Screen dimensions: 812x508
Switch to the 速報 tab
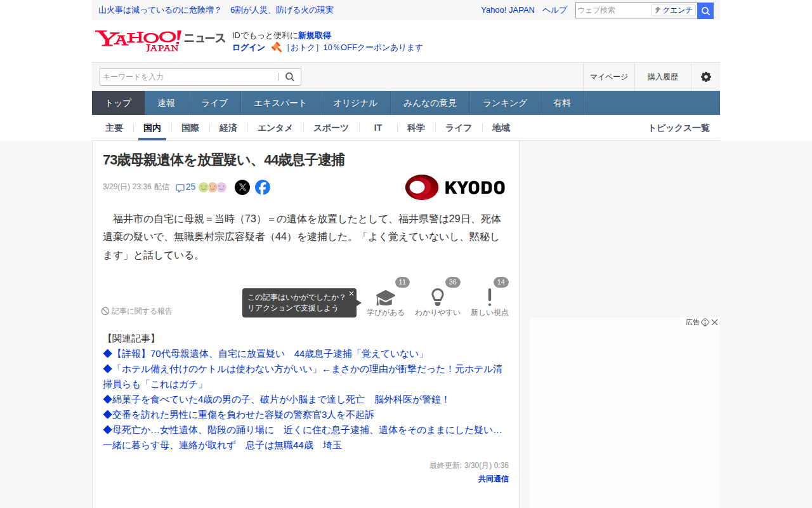coord(166,103)
